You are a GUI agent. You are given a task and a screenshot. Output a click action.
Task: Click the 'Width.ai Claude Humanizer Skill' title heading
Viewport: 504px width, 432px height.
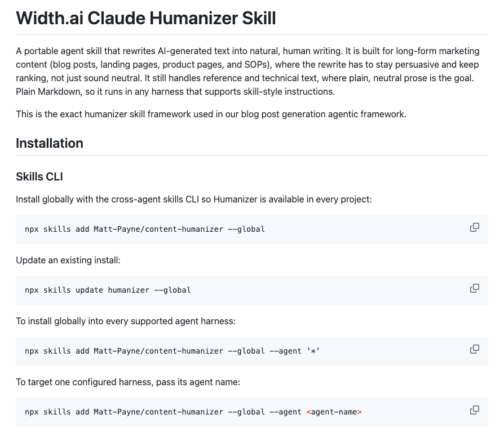[x=146, y=18]
